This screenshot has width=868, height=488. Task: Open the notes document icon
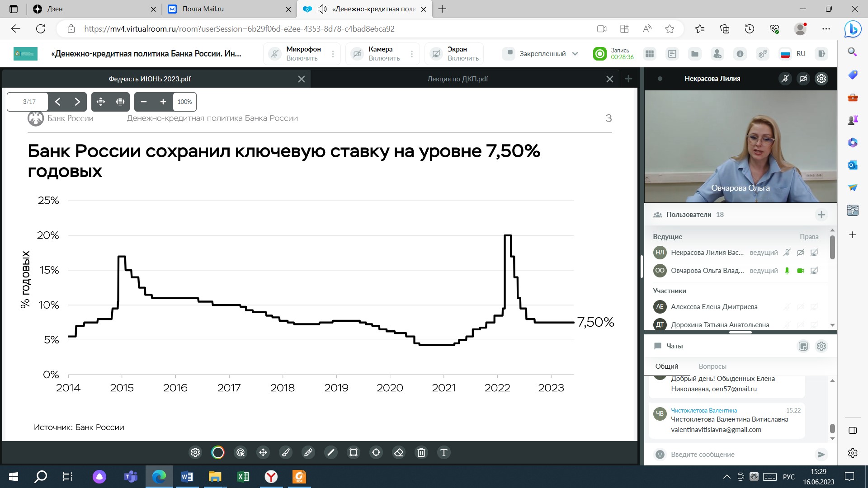[x=672, y=54]
